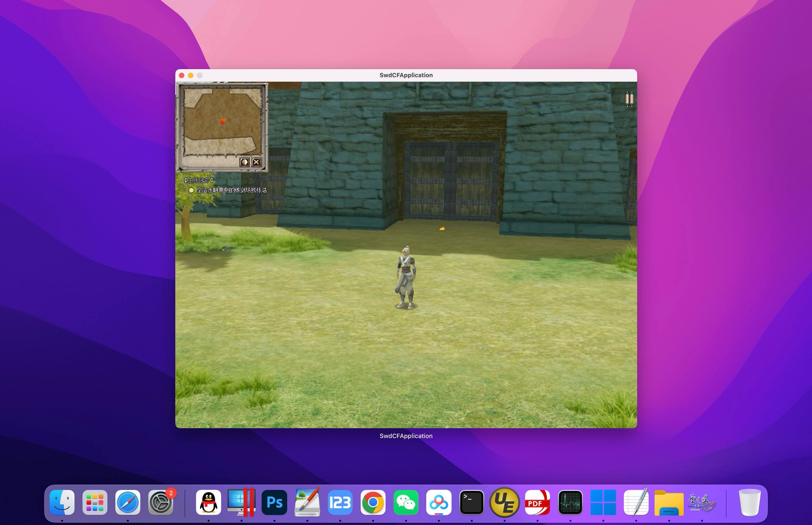Close the SwdCFApplication window with the red button

pos(182,75)
